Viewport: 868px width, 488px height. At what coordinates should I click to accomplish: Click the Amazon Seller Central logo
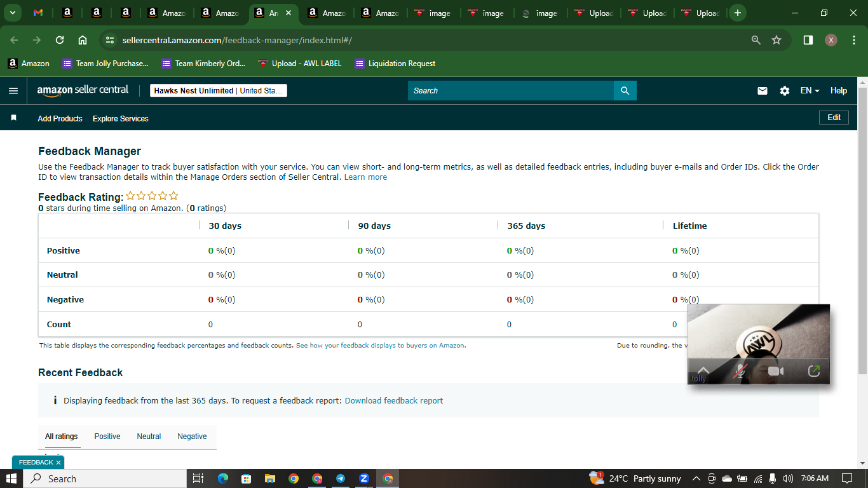(83, 90)
